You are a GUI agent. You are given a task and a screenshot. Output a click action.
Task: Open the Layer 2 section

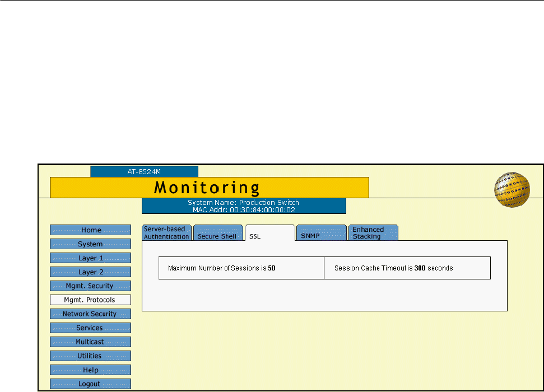(x=90, y=272)
